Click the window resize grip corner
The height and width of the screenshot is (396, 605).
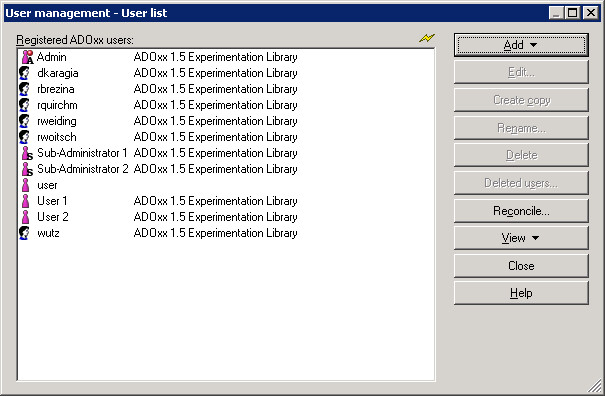coord(595,386)
